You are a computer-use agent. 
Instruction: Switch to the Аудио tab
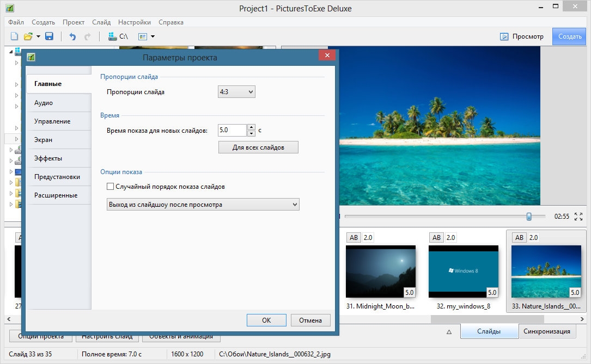click(44, 103)
